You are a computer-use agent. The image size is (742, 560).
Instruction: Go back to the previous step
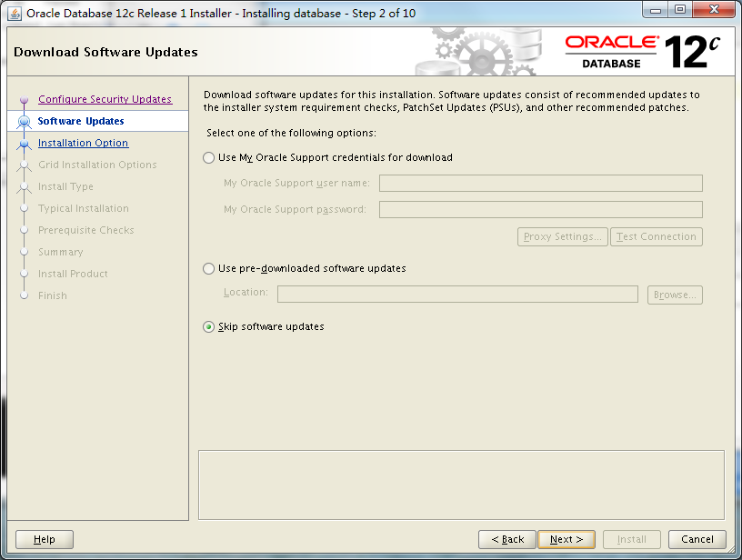click(506, 539)
